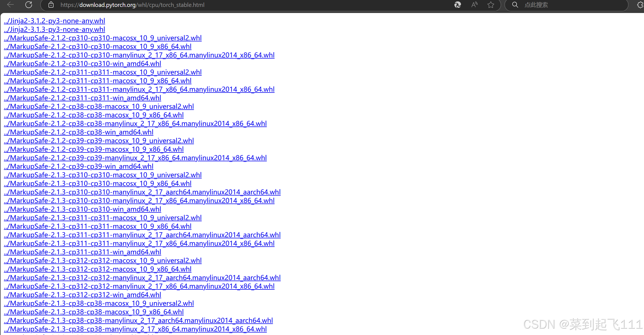Image resolution: width=644 pixels, height=335 pixels.
Task: Click MarkupSafe-2.1.2-cp39 macosx x86_64 wheel
Action: tap(94, 149)
